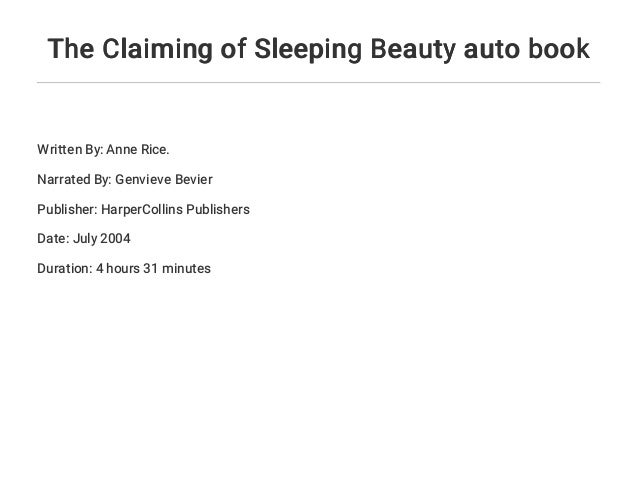
Task: Click the "Date:" label
Action: (x=53, y=238)
